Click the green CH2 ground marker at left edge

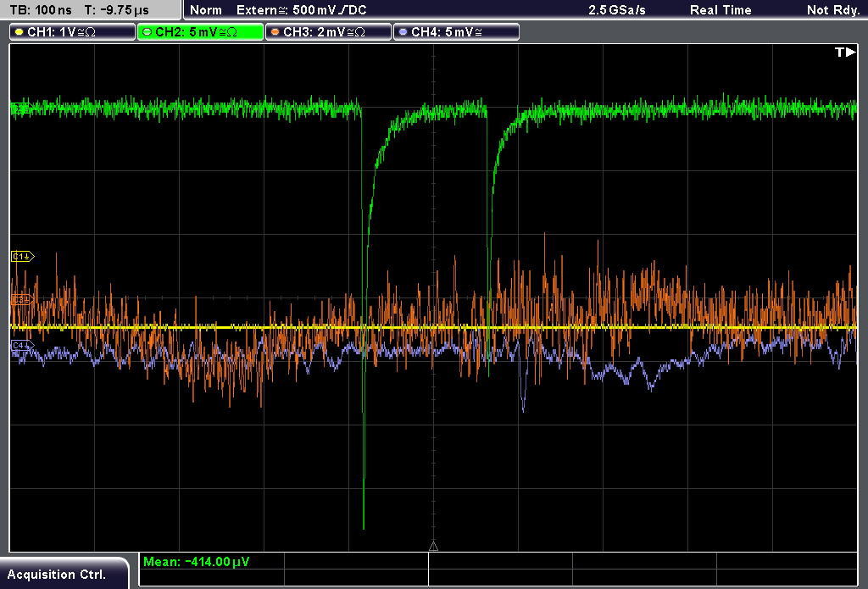click(x=20, y=108)
